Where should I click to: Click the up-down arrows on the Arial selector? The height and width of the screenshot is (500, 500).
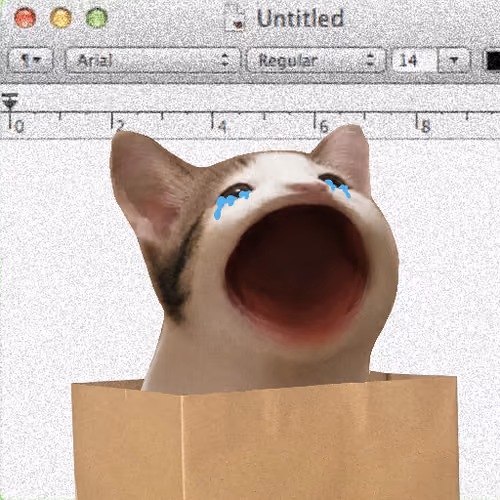(226, 60)
